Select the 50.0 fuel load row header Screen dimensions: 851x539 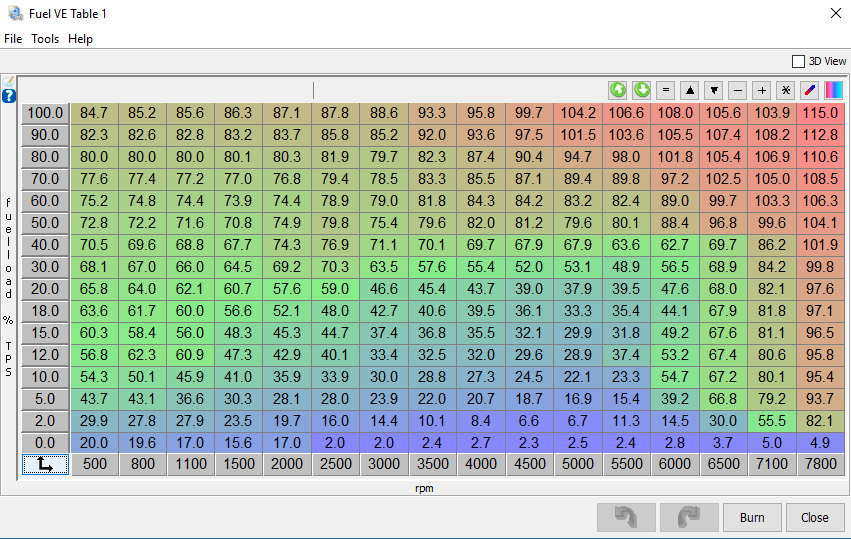[46, 223]
